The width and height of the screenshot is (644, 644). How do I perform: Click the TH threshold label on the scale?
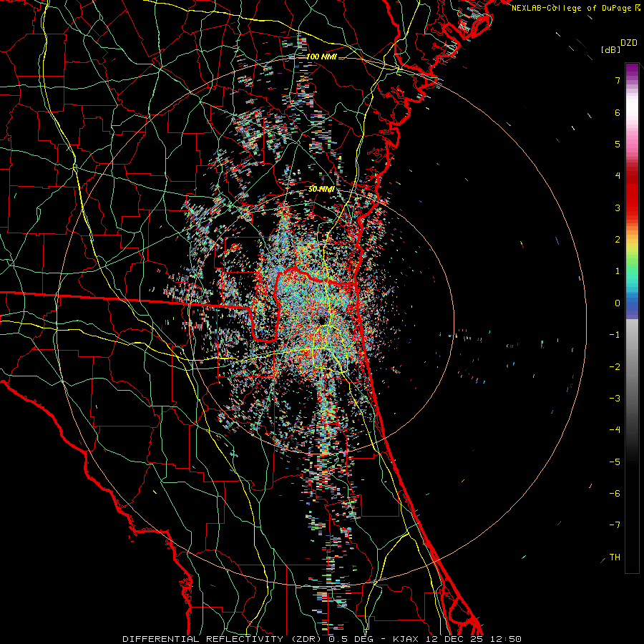615,557
